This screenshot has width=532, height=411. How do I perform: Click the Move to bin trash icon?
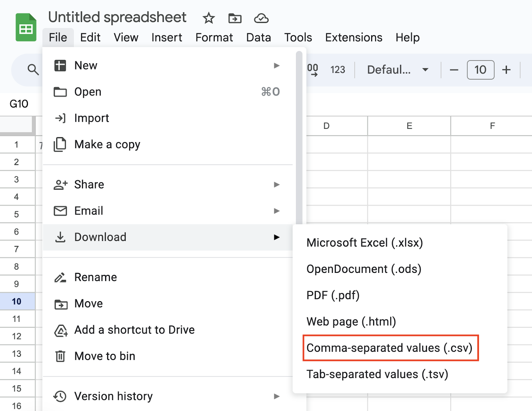tap(60, 356)
